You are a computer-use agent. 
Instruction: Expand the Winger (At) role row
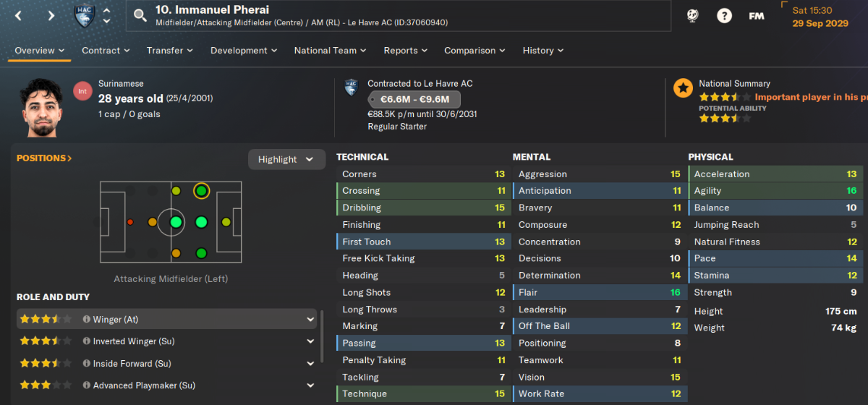click(x=310, y=319)
